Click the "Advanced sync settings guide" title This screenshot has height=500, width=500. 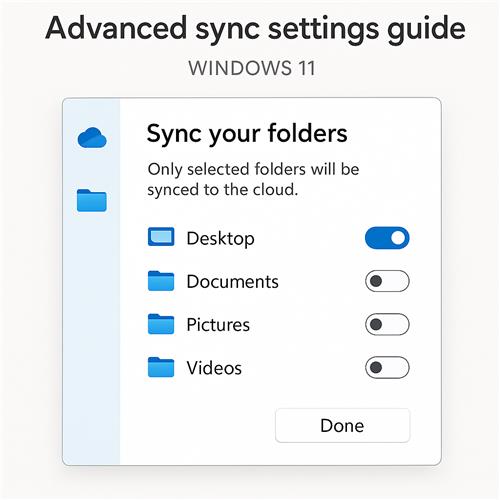(255, 28)
